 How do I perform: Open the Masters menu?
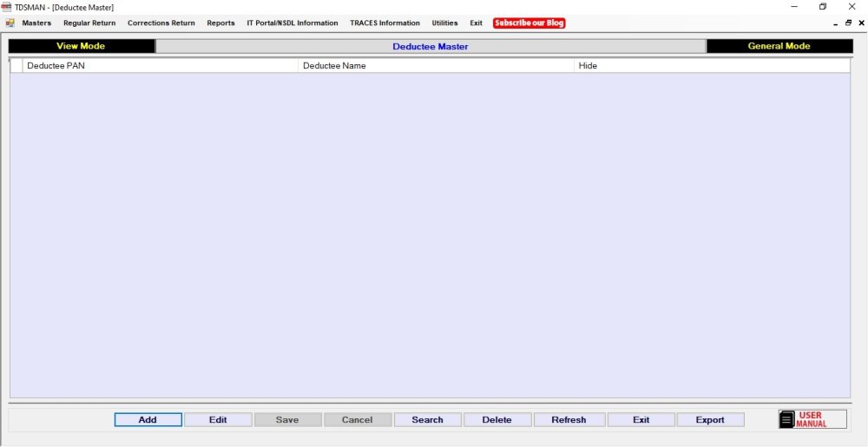[x=36, y=23]
